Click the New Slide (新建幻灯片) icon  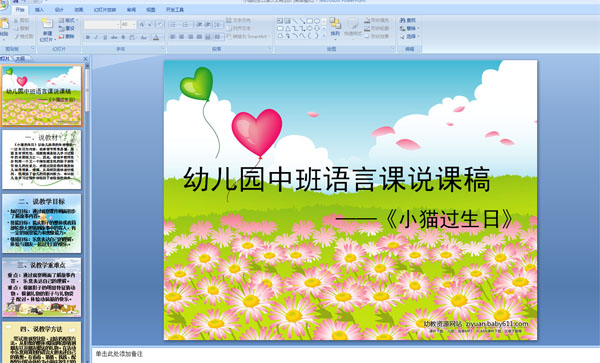coord(47,23)
